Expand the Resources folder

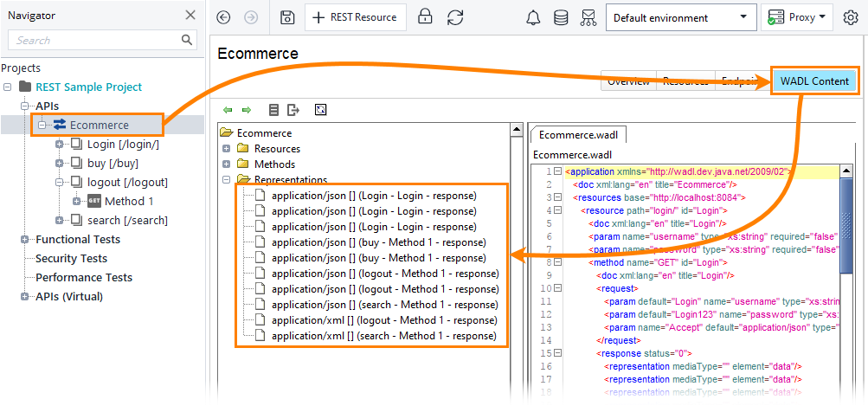(x=226, y=148)
